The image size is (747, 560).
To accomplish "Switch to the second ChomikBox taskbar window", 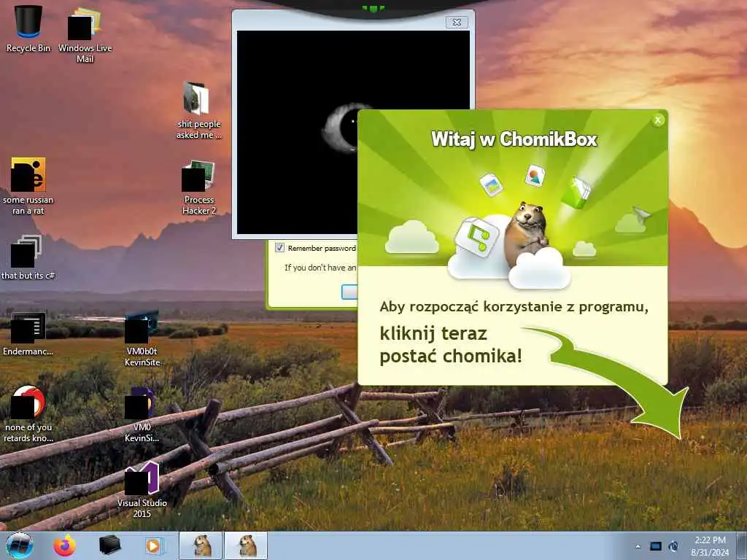I will (x=246, y=545).
